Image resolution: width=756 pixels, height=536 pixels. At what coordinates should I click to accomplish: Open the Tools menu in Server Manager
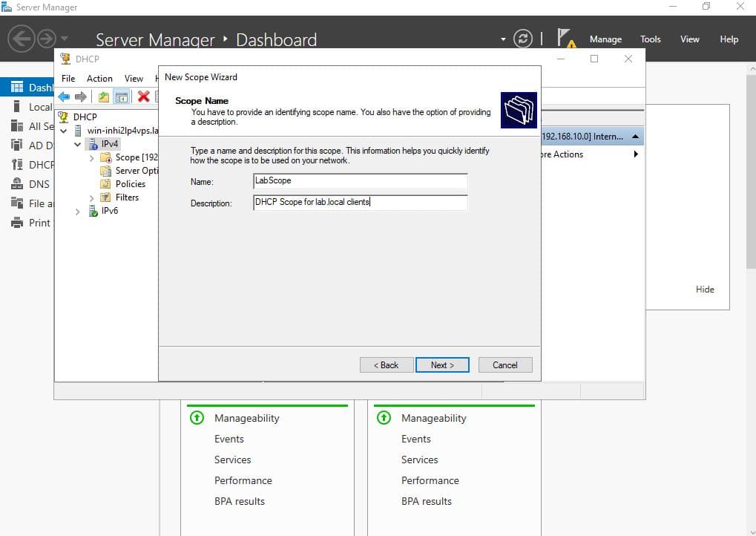pyautogui.click(x=650, y=39)
